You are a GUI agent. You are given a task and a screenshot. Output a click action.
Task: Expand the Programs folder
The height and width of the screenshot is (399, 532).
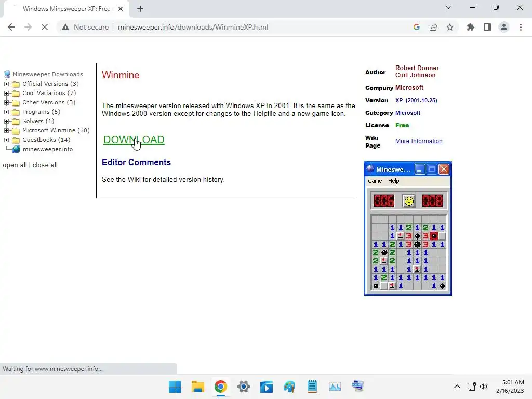pos(6,112)
